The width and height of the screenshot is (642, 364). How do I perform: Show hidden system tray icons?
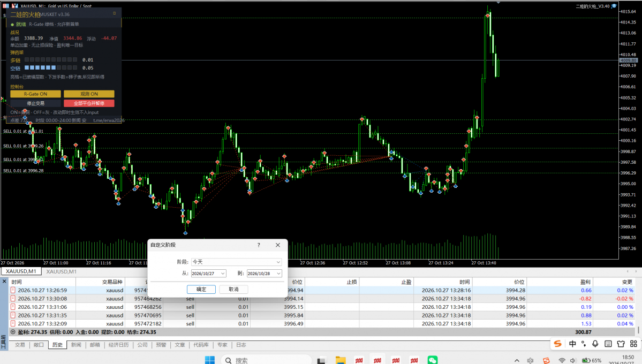(517, 360)
